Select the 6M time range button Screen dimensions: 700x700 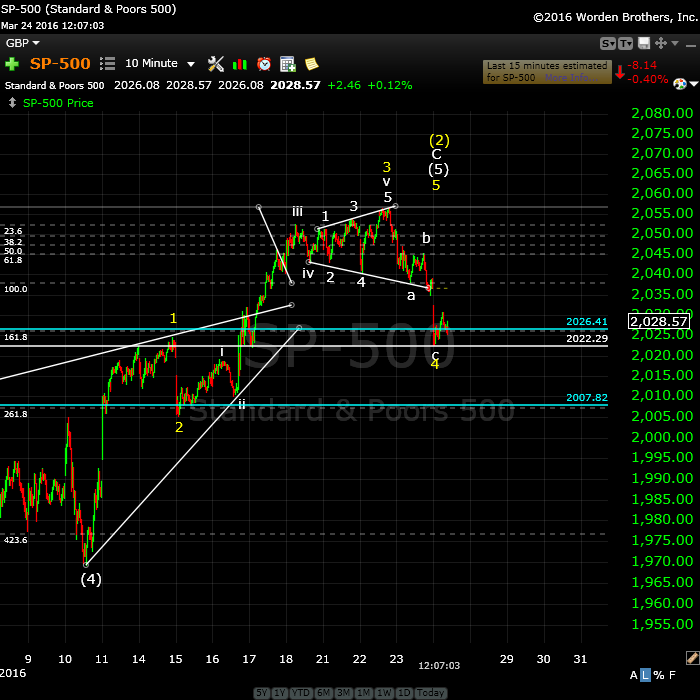click(x=323, y=693)
